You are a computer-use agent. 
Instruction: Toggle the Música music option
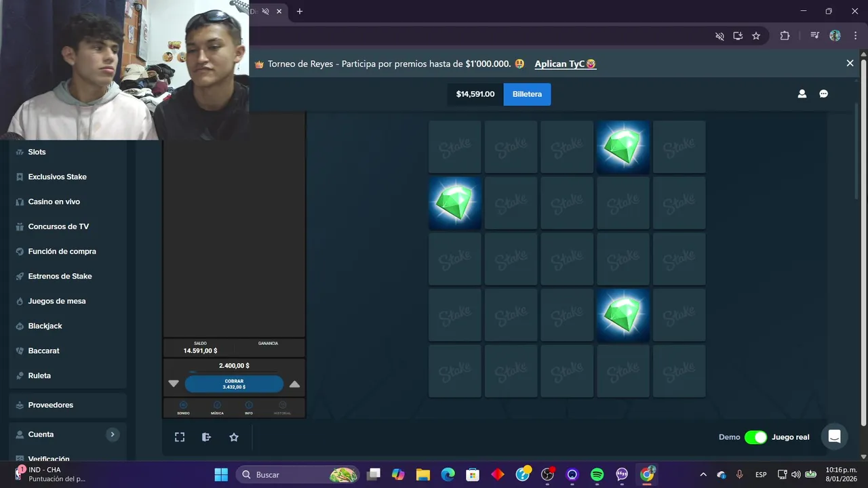tap(217, 407)
